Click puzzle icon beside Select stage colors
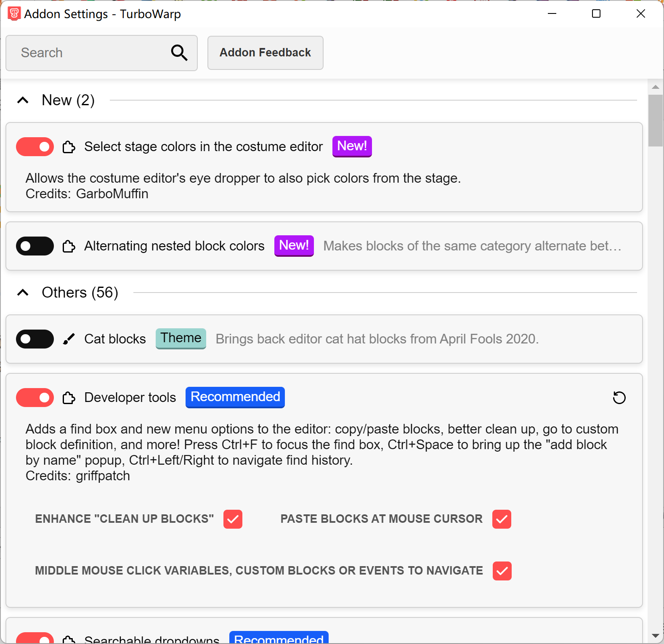664x644 pixels. [69, 147]
